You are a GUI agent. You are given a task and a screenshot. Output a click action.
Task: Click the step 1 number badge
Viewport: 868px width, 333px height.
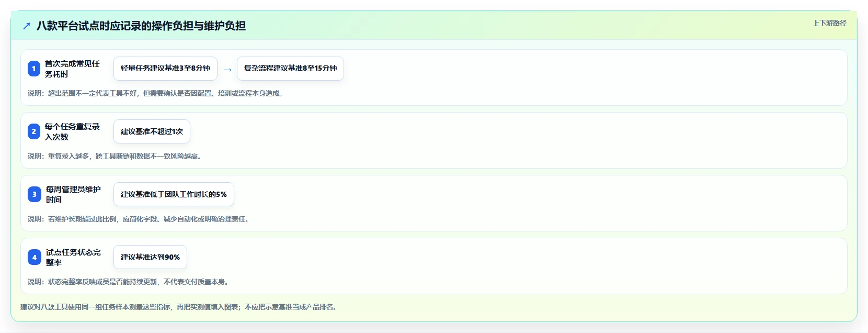[x=34, y=69]
